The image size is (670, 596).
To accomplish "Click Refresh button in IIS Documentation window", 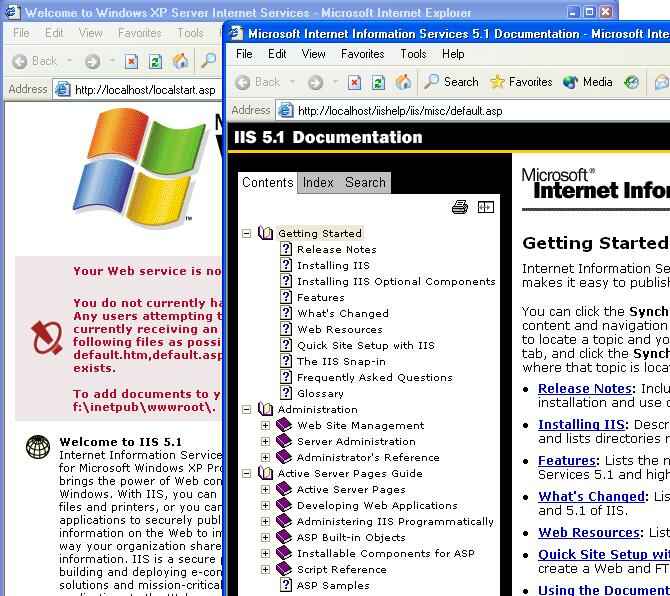I will pyautogui.click(x=378, y=82).
